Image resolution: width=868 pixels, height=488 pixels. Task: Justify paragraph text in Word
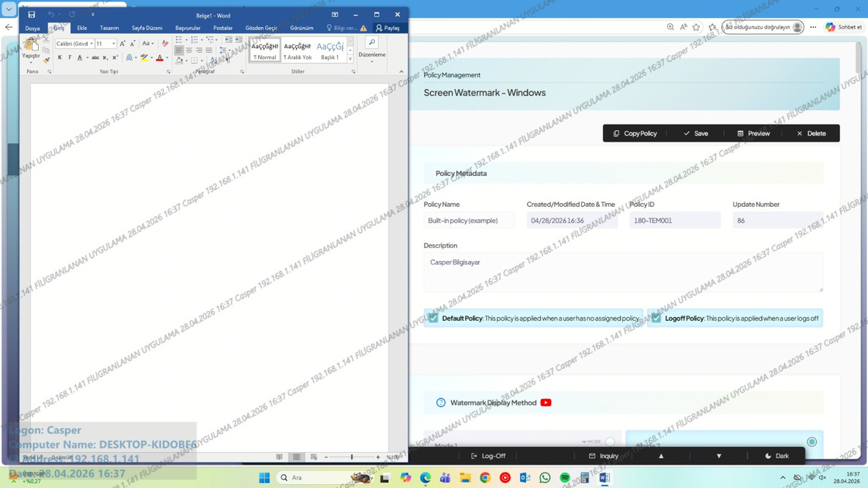(208, 50)
